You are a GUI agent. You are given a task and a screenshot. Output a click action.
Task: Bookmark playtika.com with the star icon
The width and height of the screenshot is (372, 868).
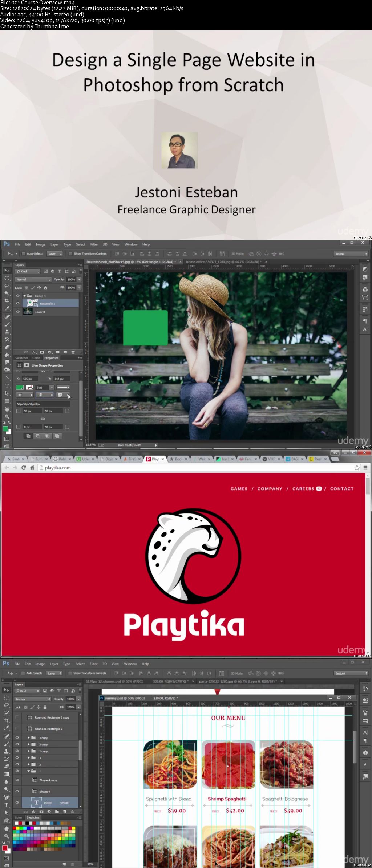(357, 468)
